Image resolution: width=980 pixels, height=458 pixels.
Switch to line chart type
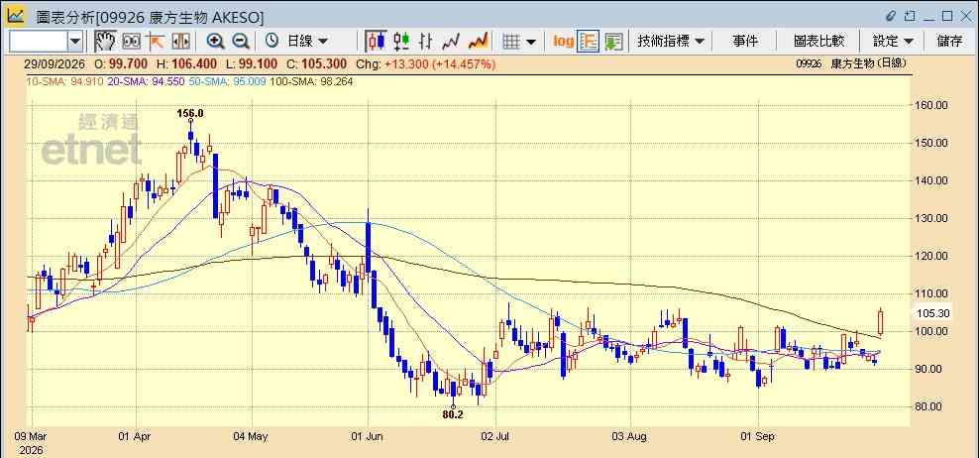tap(451, 42)
